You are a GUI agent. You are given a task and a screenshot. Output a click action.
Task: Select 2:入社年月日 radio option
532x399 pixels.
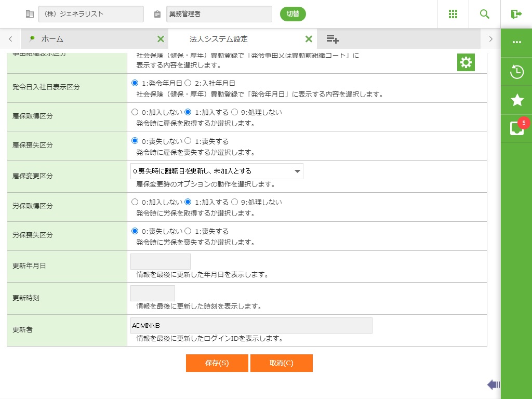pos(188,83)
